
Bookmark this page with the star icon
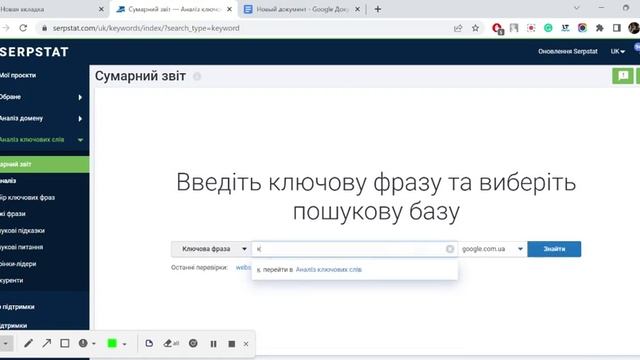(x=475, y=28)
